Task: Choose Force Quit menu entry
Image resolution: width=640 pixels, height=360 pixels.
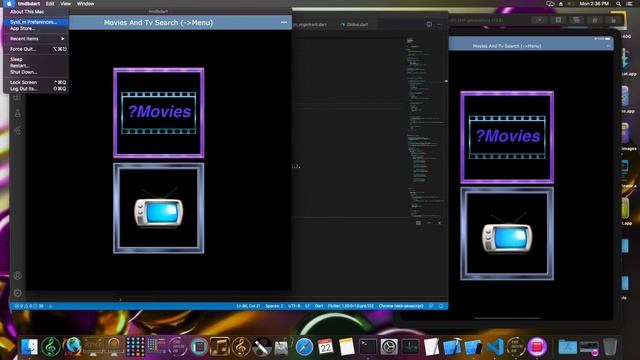Action: (x=36, y=49)
